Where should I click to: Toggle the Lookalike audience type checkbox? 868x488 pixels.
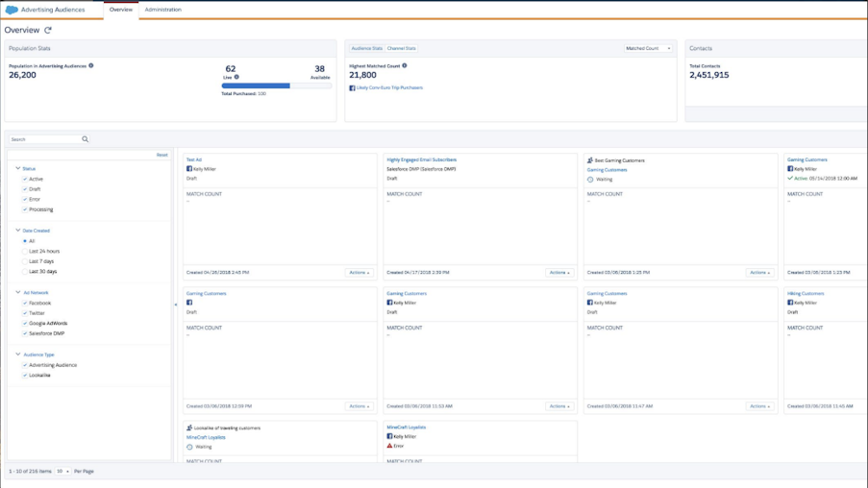click(x=25, y=376)
